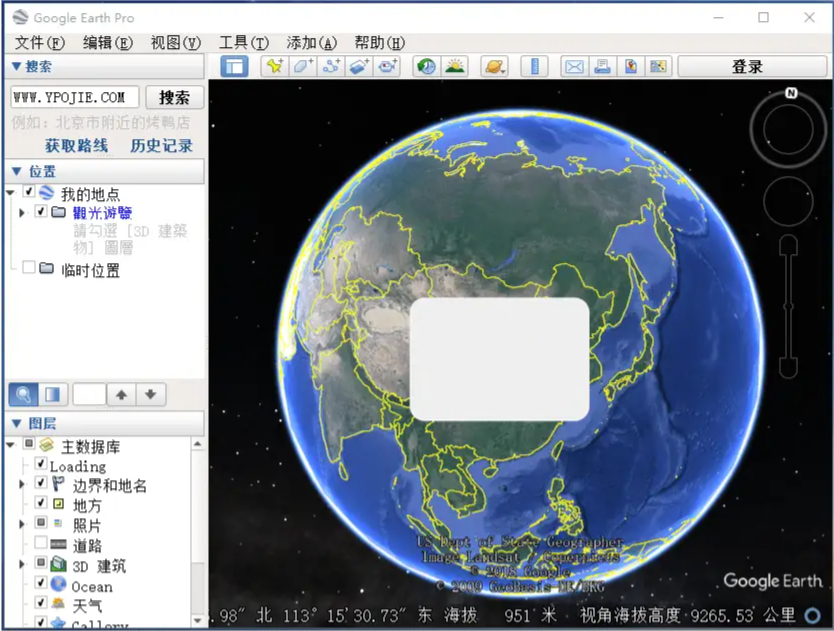Viewport: 834px width, 631px height.
Task: Click the zoom slider track
Action: pos(788,306)
